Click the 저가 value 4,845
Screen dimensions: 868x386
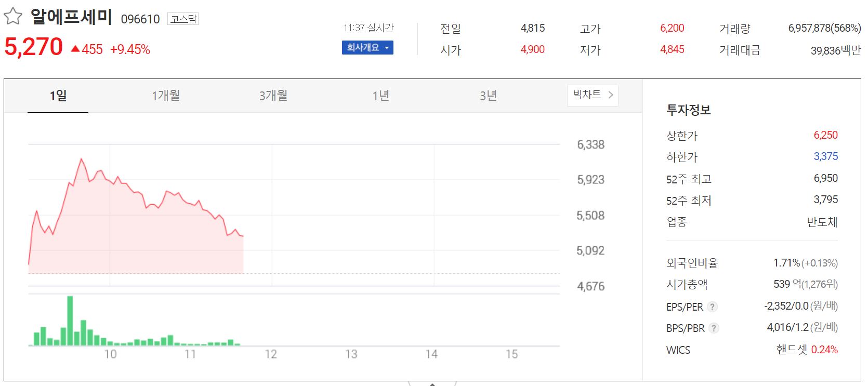tap(672, 49)
